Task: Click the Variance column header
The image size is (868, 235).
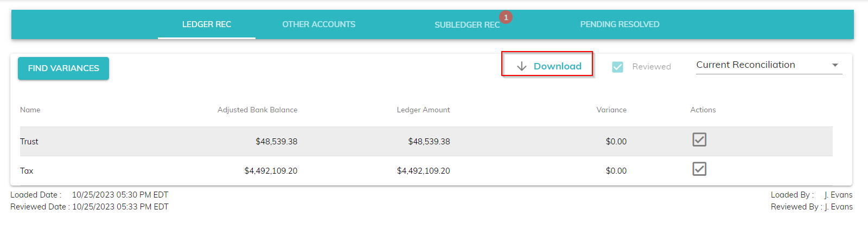Action: [611, 110]
